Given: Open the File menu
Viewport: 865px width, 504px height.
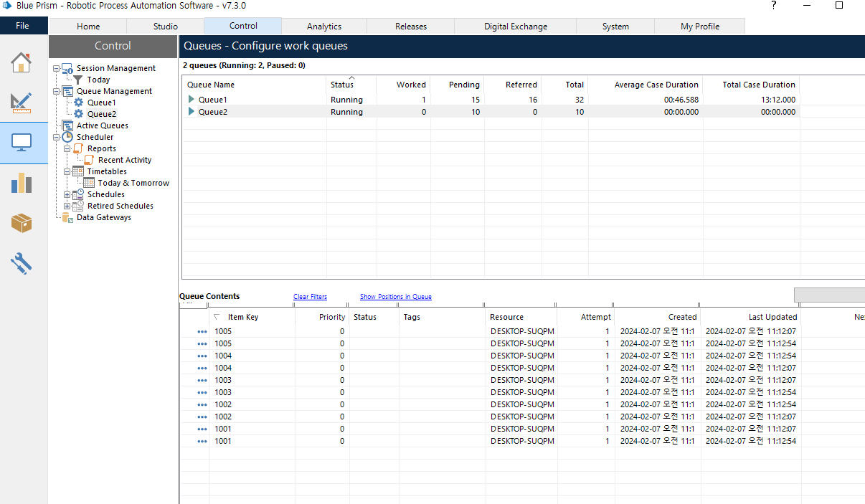Looking at the screenshot, I should tap(23, 26).
